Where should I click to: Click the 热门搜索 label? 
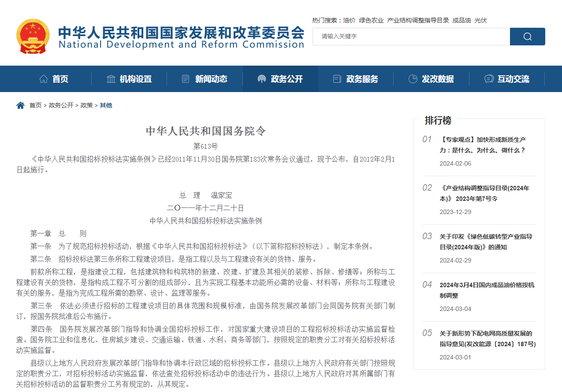coord(324,20)
